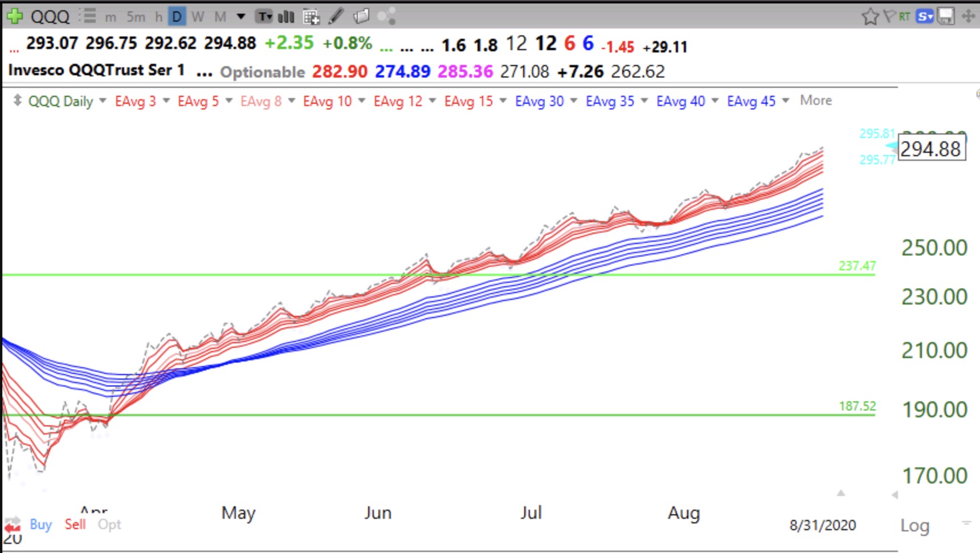
Task: Click the 294.88 current price box
Action: click(932, 148)
